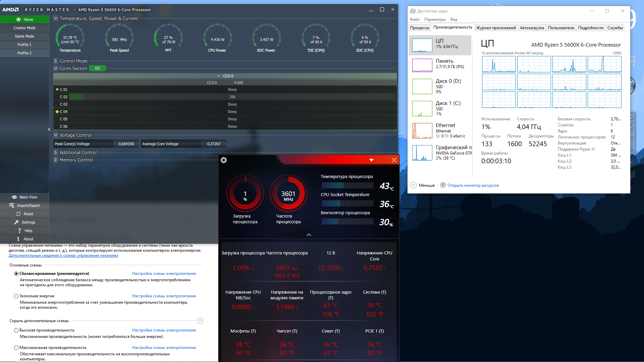
Task: Collapse the Voltage Control section
Action: [x=56, y=135]
